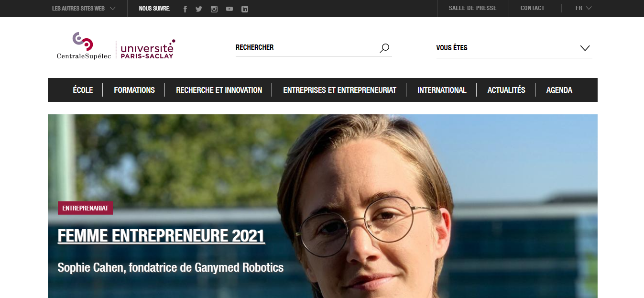Screen dimensions: 644x298
Task: Open the Formations menu
Action: pos(134,90)
